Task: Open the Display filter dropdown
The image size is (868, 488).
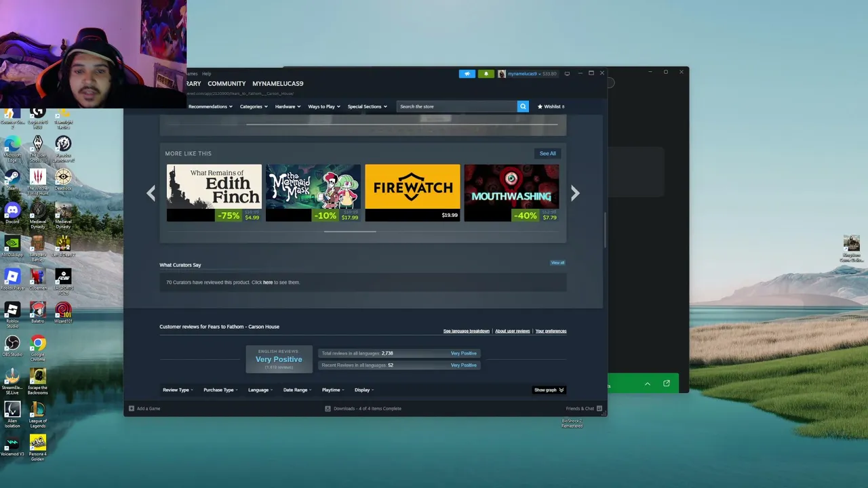Action: pos(364,390)
